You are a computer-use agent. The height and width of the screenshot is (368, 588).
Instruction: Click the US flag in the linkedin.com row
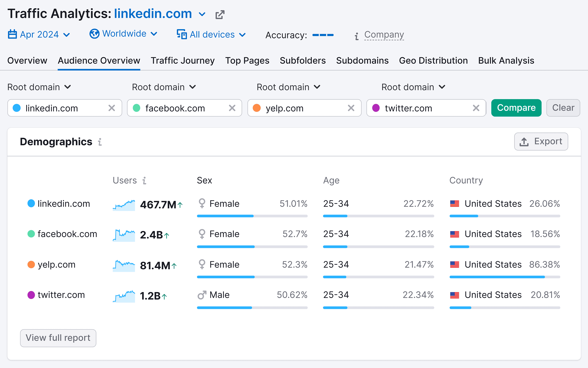click(x=455, y=203)
